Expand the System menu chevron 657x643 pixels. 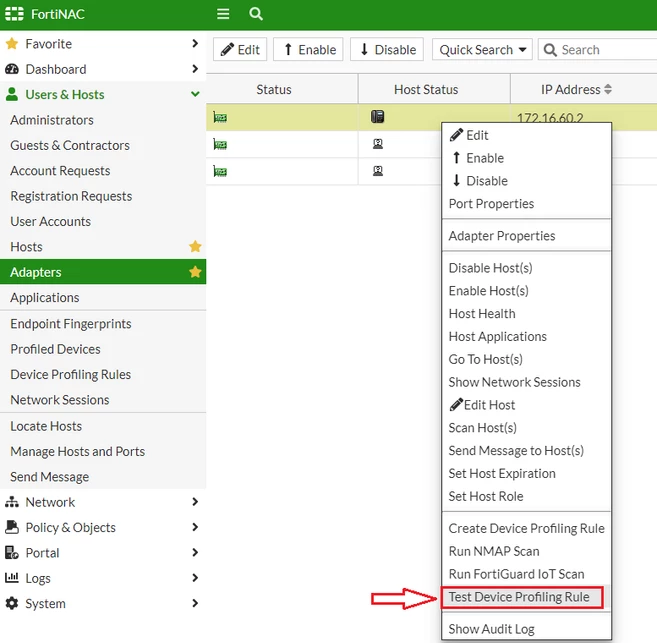[x=195, y=603]
